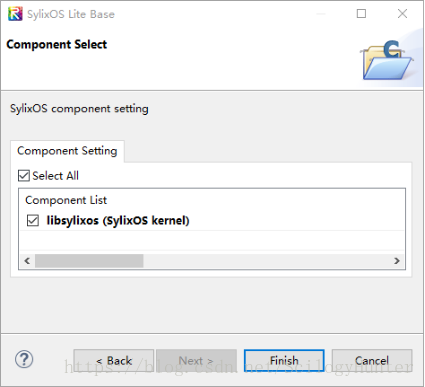
Task: Click the Finish button
Action: pos(284,360)
